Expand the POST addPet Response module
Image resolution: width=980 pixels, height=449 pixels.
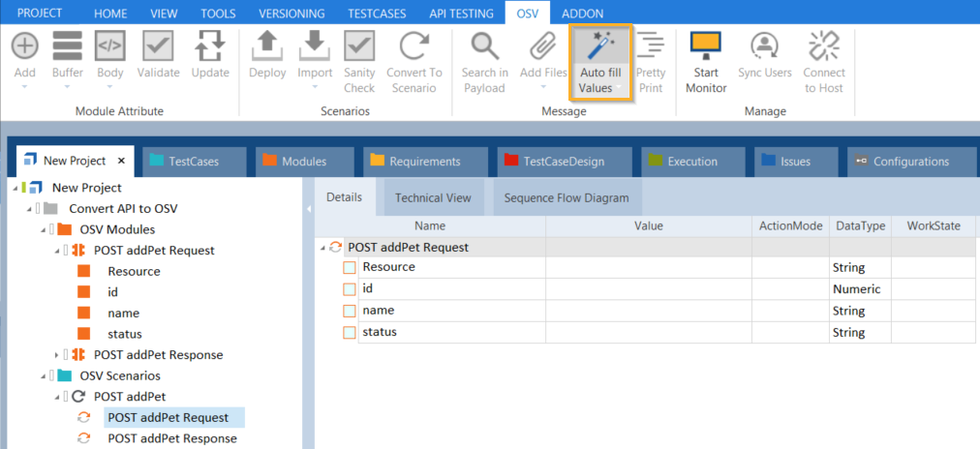(x=57, y=355)
